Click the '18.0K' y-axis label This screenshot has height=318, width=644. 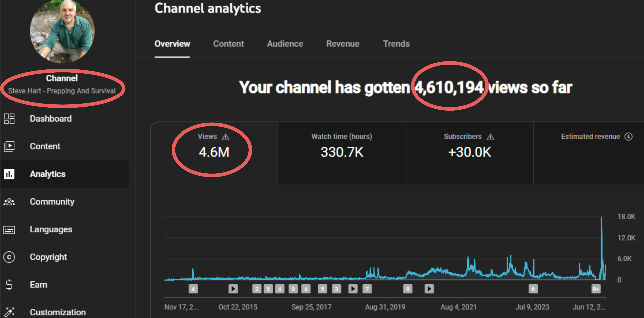coord(626,217)
